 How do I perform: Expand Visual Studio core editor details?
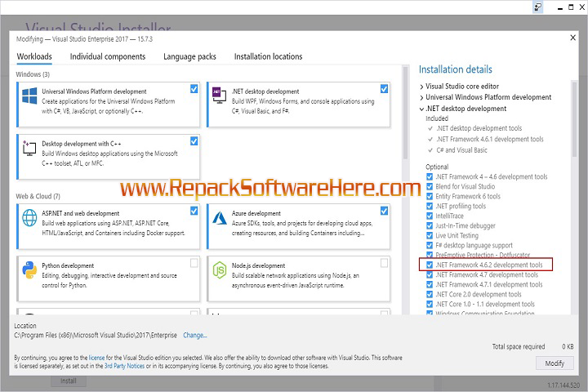click(422, 87)
